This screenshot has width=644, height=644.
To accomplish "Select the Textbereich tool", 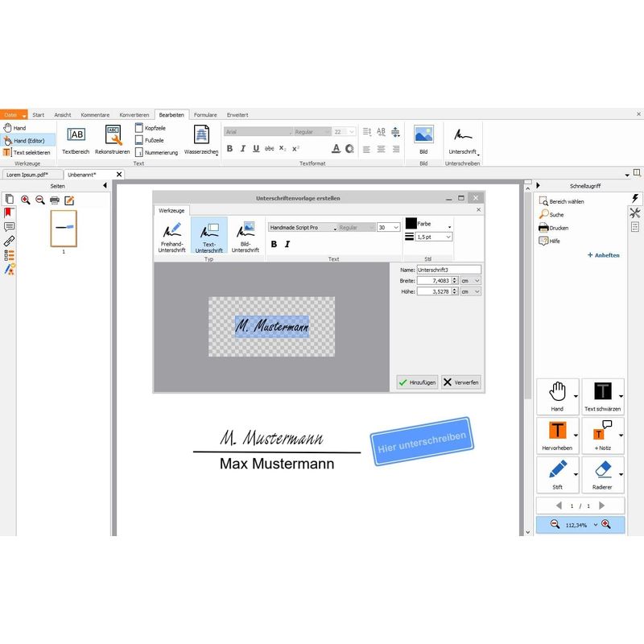I will coord(76,139).
